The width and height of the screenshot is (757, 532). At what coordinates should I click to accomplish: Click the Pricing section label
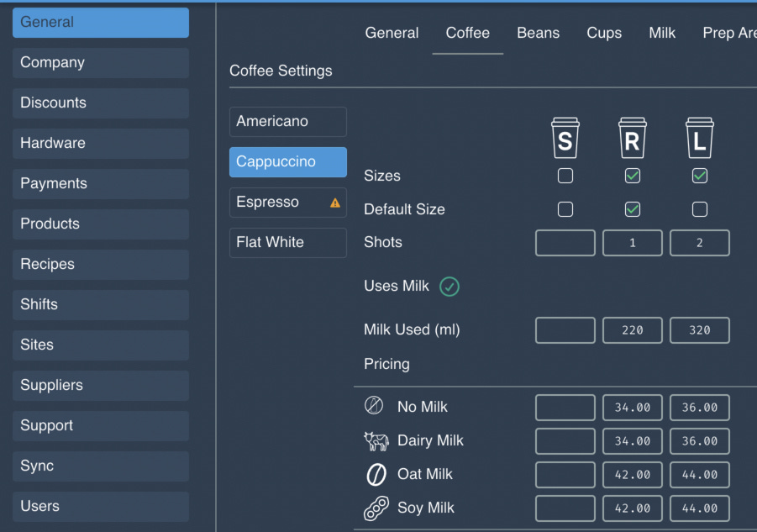click(x=386, y=364)
